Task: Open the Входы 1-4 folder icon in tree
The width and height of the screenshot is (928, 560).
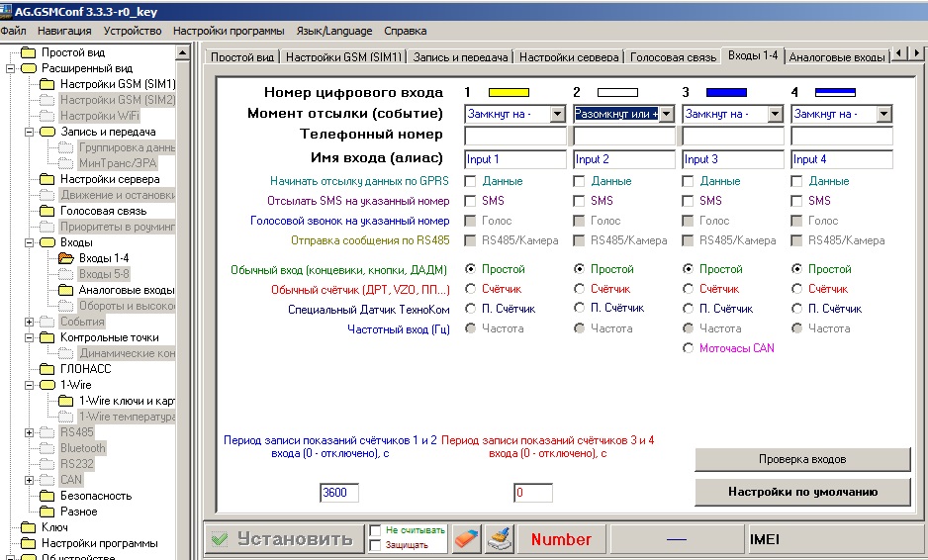Action: point(66,258)
